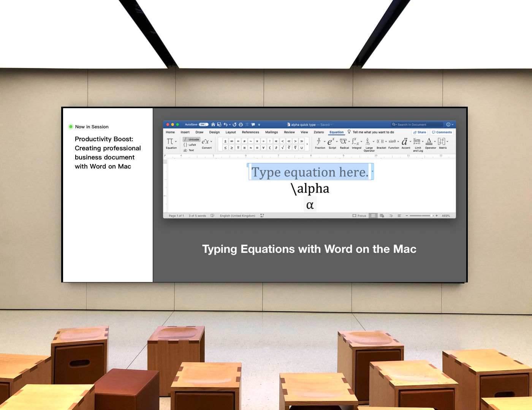The image size is (532, 410).
Task: Insert the less-than-or-equal symbol
Action: pos(225,148)
